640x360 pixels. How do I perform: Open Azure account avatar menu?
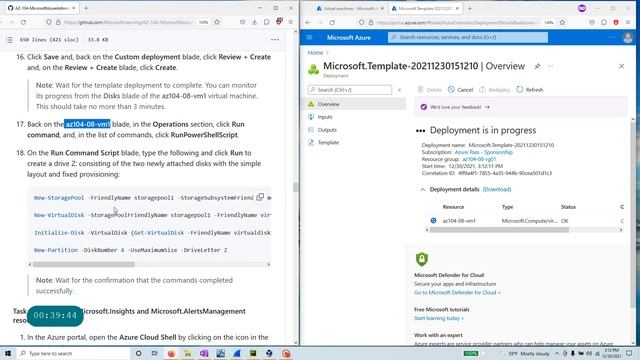click(x=628, y=38)
